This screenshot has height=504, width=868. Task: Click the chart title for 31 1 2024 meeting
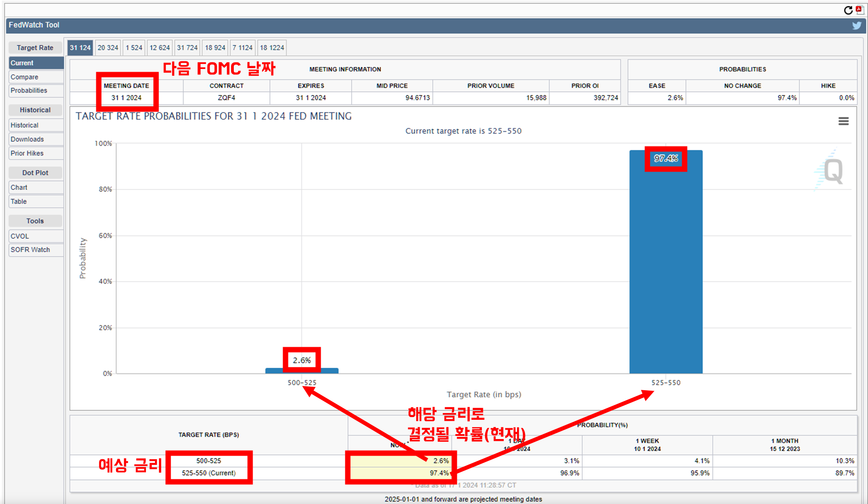click(x=214, y=116)
